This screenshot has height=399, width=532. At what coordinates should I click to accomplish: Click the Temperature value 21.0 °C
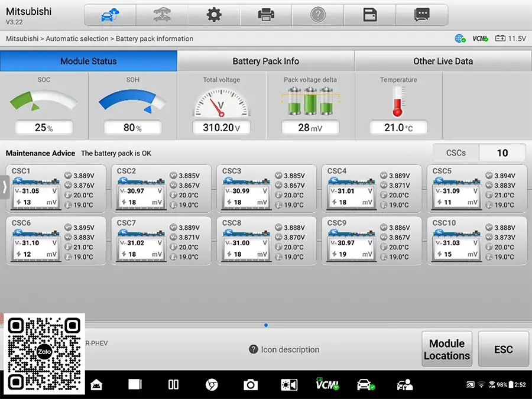[398, 128]
